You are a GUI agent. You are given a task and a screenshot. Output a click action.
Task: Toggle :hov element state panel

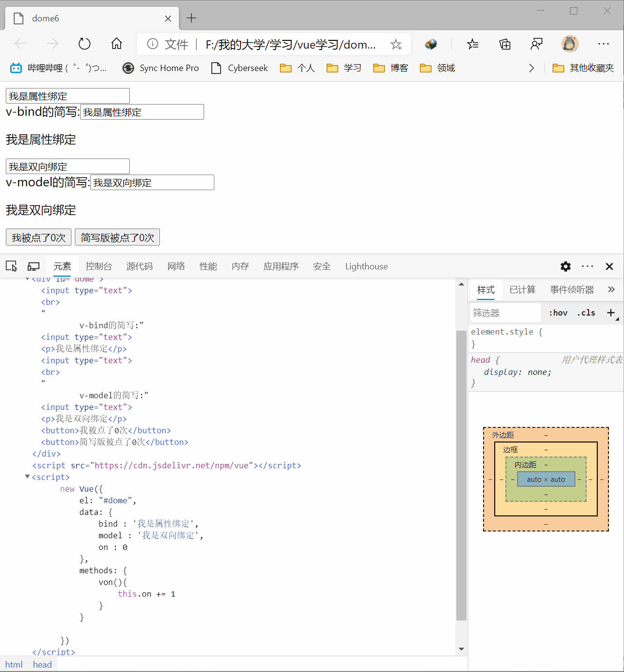point(558,313)
